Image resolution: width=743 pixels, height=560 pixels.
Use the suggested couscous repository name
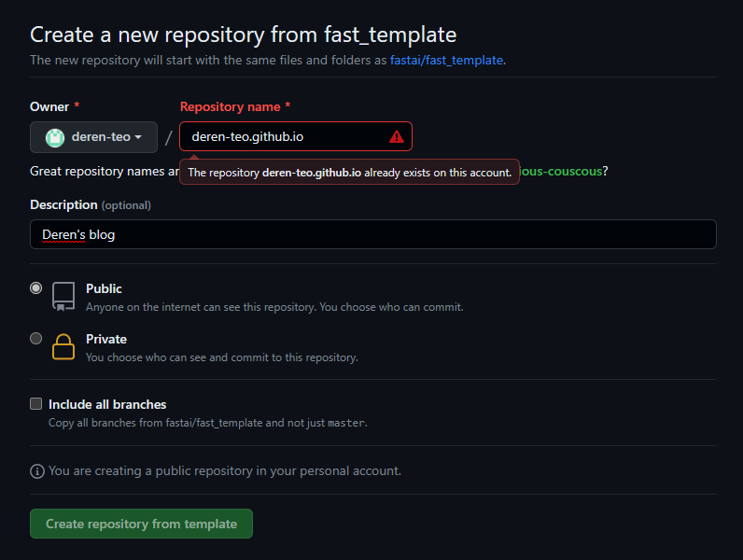[x=561, y=171]
